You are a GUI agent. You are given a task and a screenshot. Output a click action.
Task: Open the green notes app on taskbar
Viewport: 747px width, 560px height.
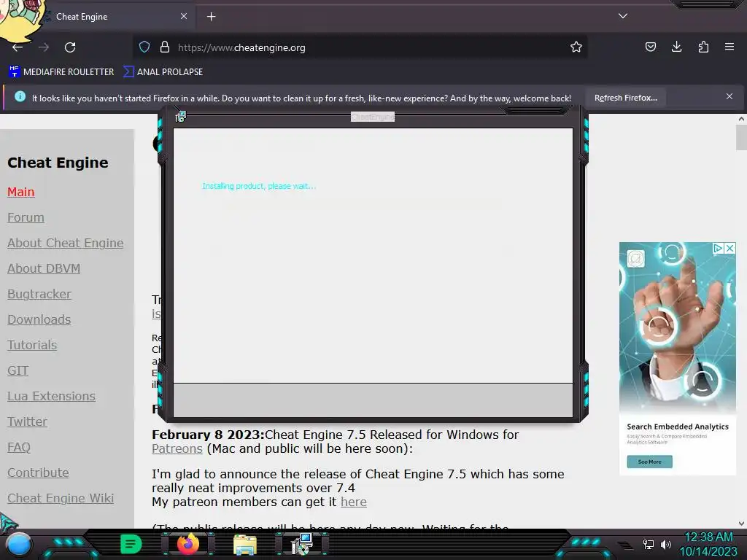(131, 544)
